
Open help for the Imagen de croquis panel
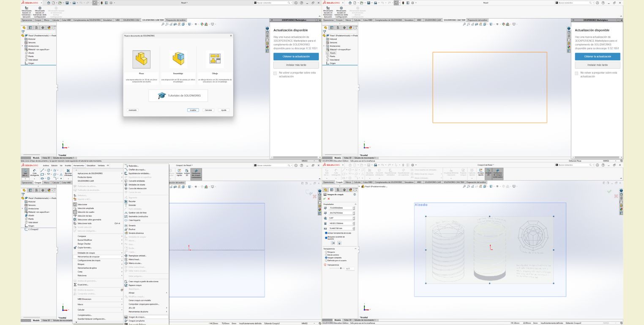click(354, 194)
